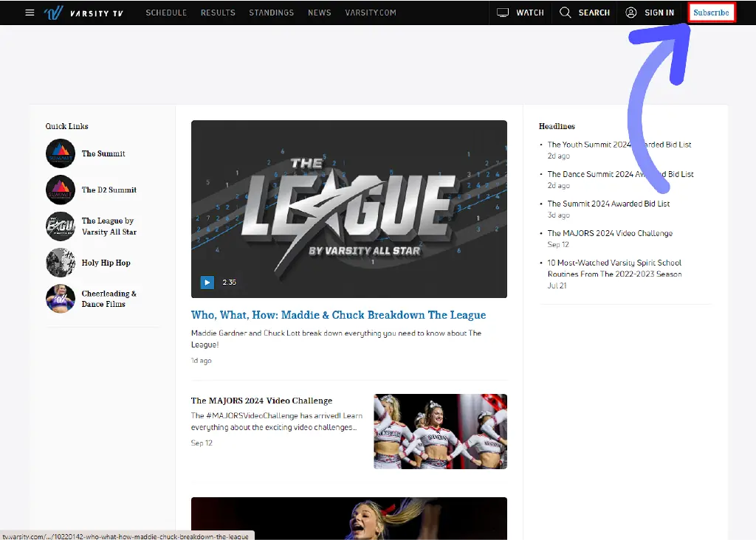Open Holy Hip Hop quick link
This screenshot has width=756, height=540.
(x=106, y=263)
